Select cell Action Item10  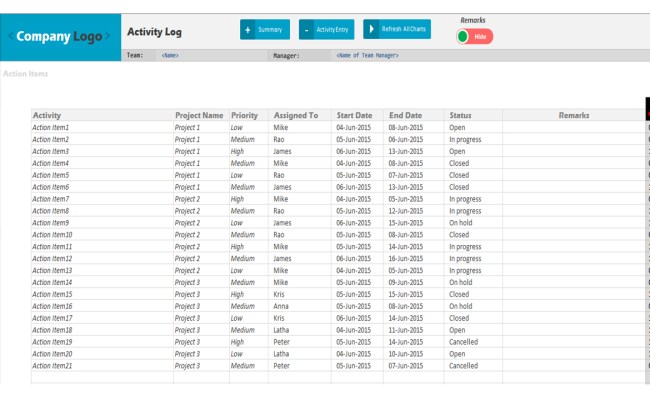point(102,235)
